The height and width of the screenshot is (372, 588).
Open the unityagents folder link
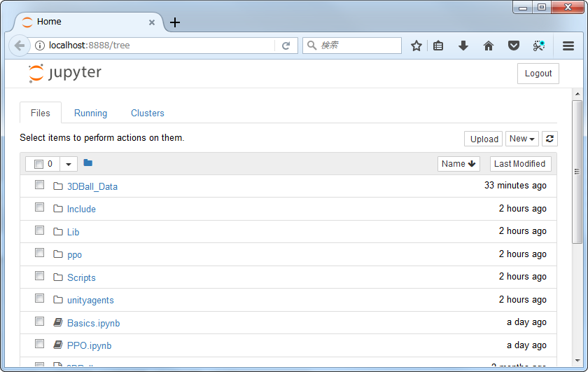90,301
